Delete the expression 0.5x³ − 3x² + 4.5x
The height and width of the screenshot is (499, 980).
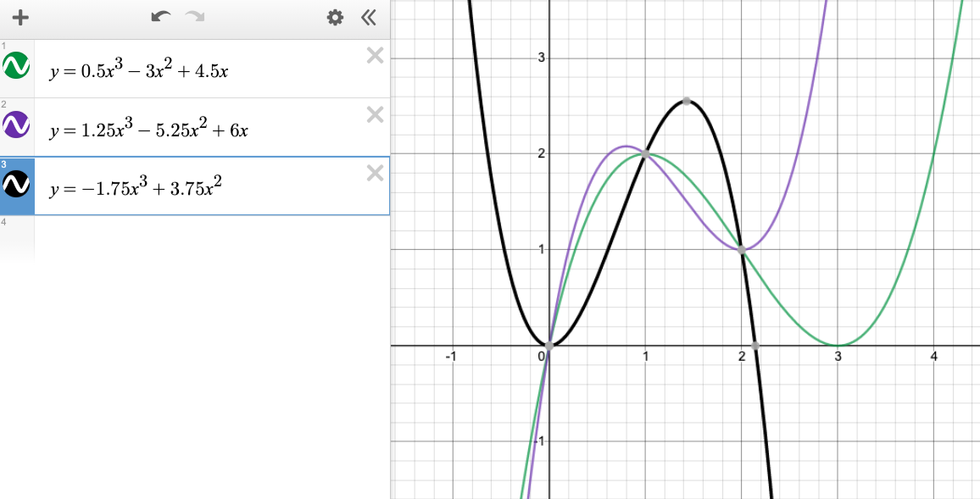[x=375, y=56]
